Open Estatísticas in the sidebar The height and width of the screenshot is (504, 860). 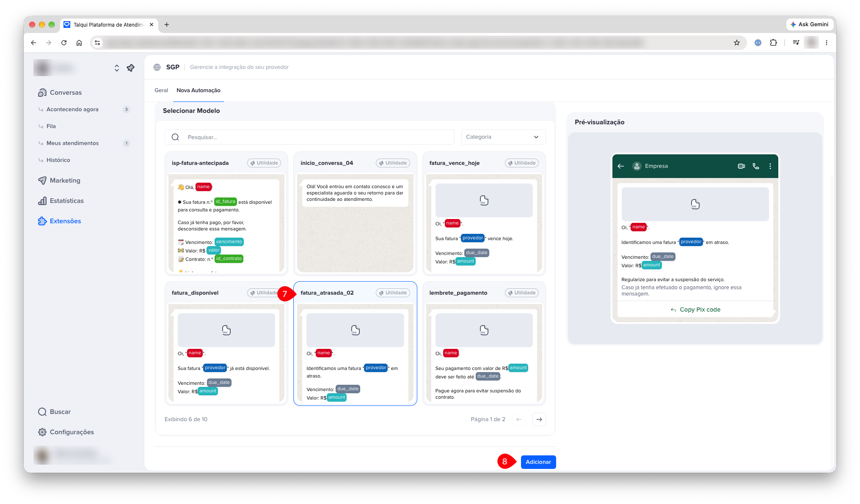click(61, 201)
